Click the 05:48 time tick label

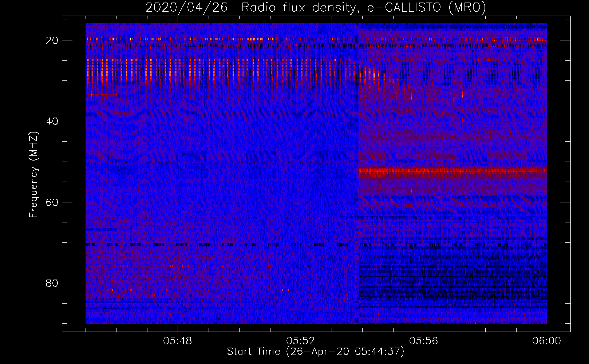(x=178, y=341)
